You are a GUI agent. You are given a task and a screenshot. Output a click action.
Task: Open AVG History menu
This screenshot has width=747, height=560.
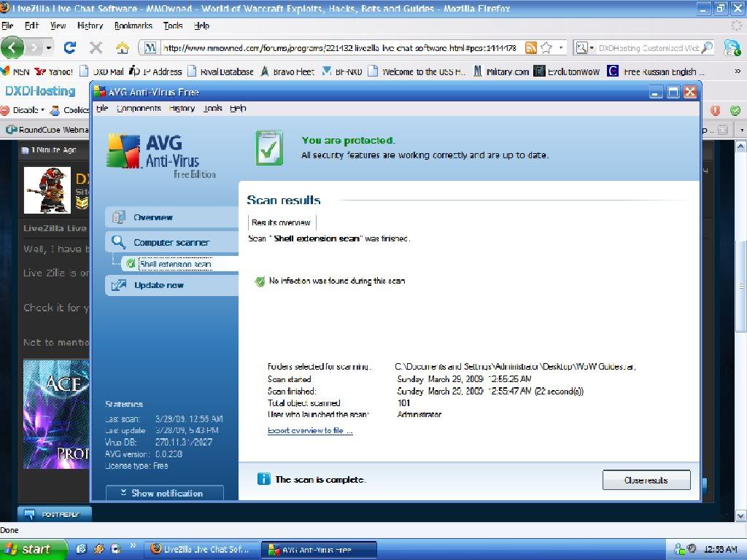pyautogui.click(x=182, y=109)
